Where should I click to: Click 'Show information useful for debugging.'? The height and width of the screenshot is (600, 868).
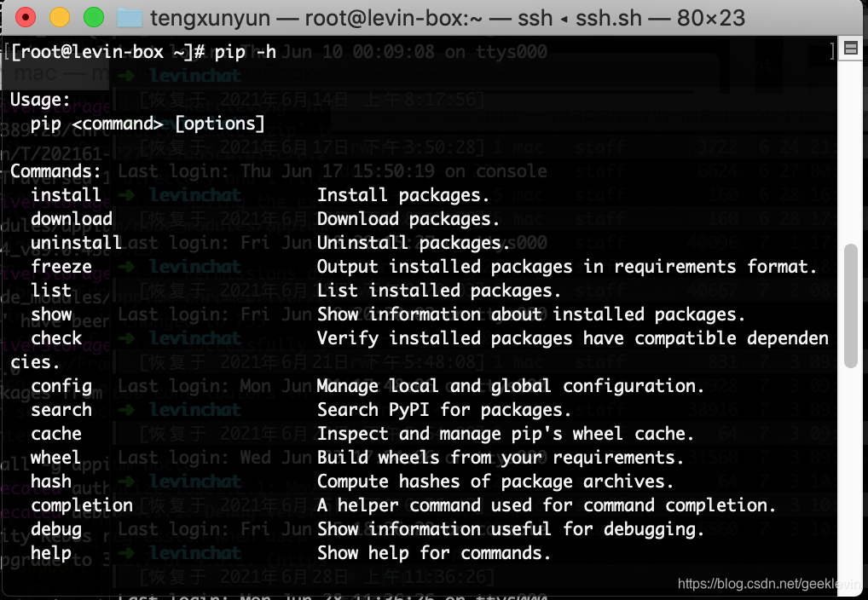[511, 529]
